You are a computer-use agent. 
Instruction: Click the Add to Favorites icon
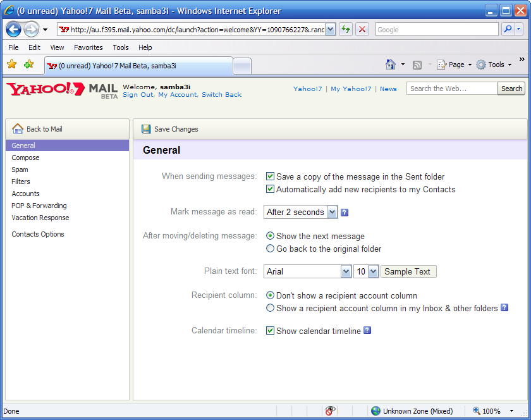point(28,65)
